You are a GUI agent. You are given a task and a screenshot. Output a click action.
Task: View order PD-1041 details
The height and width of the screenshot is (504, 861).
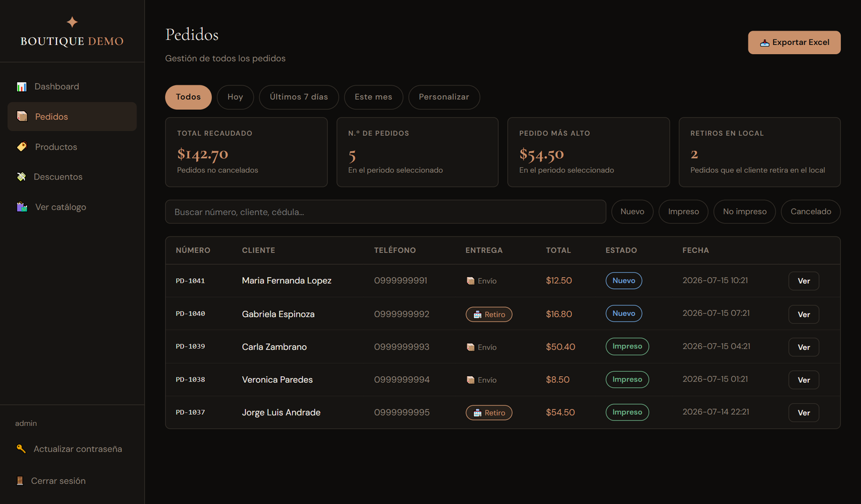[x=804, y=281]
